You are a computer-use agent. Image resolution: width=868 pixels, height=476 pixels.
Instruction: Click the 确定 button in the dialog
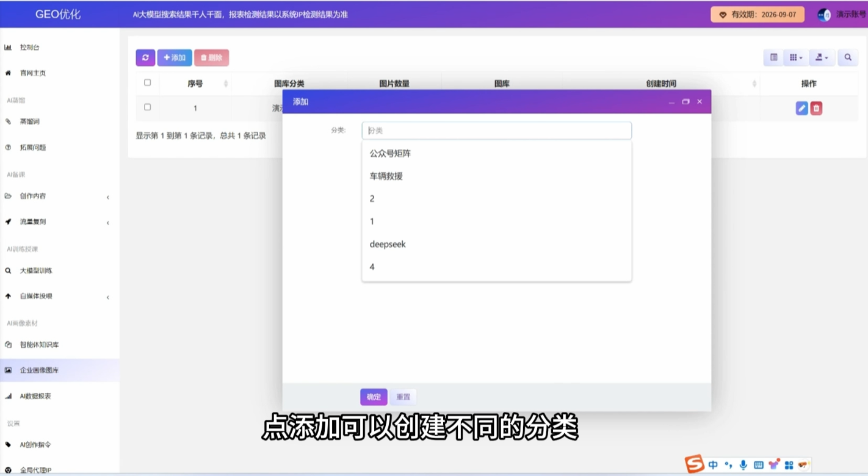(373, 397)
